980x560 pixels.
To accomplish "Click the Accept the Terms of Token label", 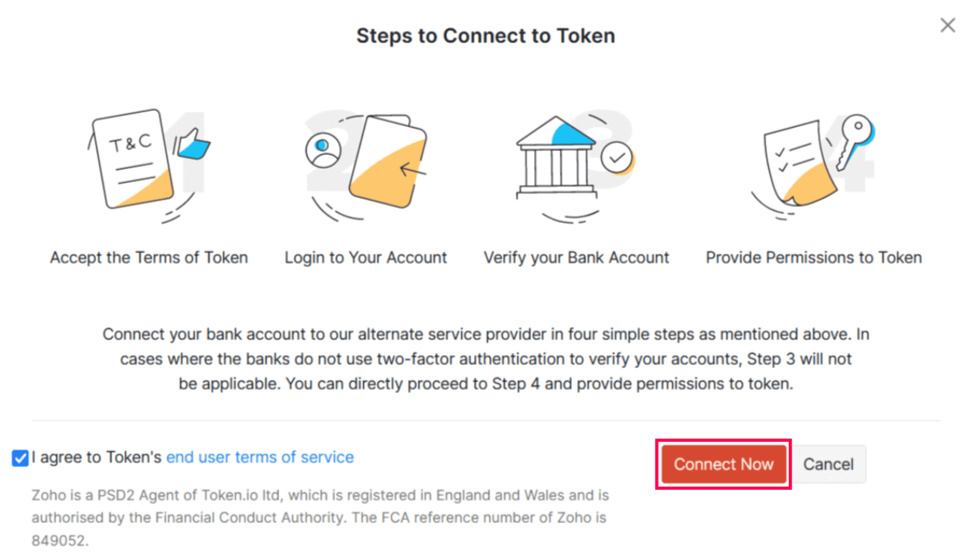I will point(148,257).
